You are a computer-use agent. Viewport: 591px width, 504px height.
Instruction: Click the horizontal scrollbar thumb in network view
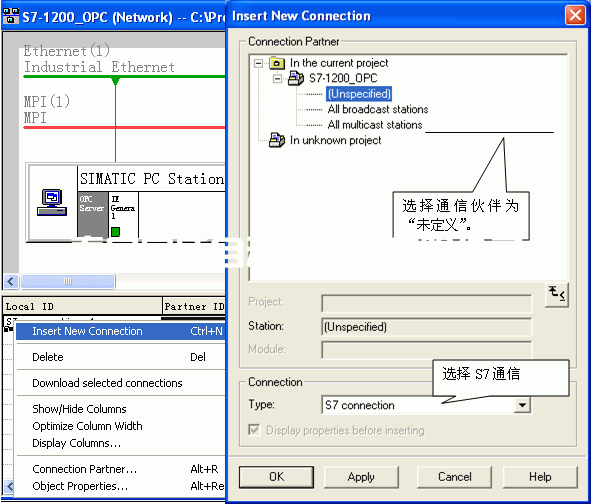pos(68,281)
